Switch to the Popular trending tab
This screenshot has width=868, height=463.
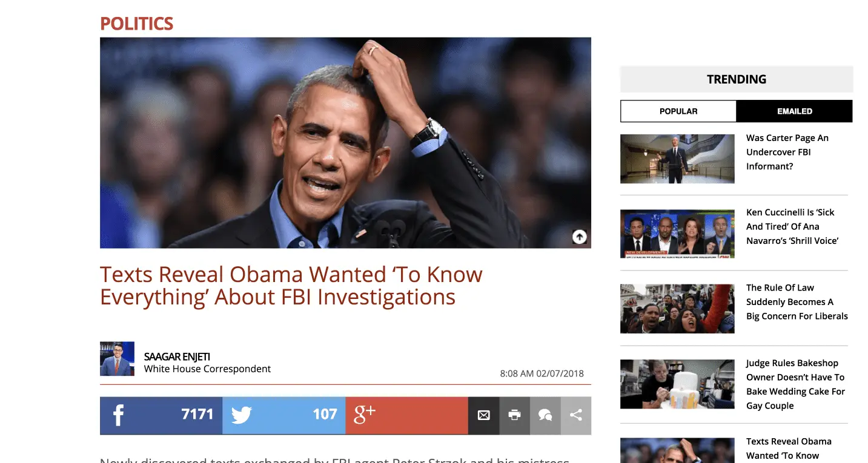[x=678, y=111]
